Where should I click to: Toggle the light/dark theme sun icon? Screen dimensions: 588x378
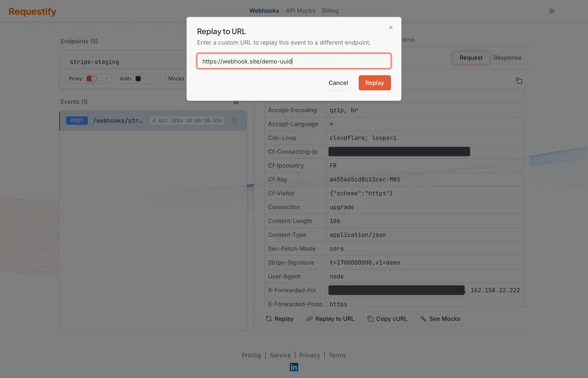click(552, 11)
